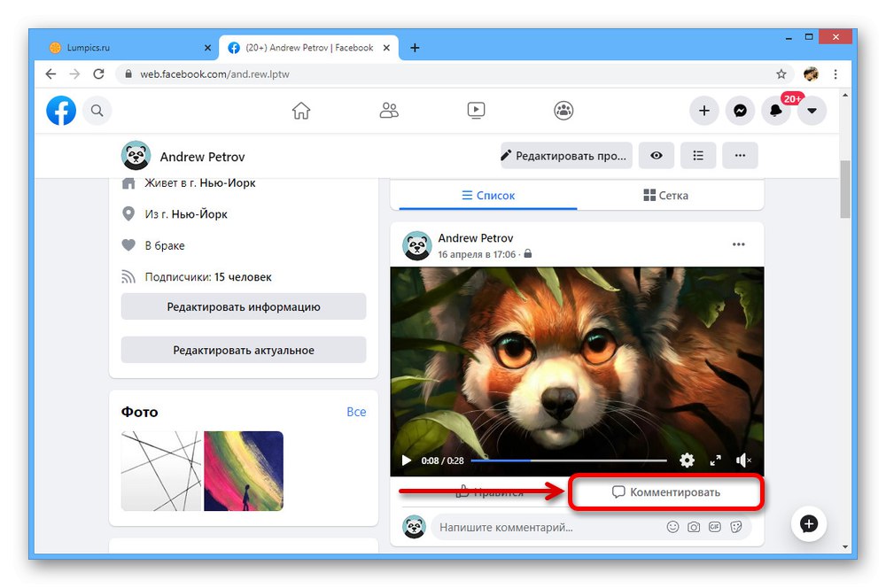The height and width of the screenshot is (588, 886).
Task: Click post date 16 апреля в 17:06
Action: [x=477, y=255]
